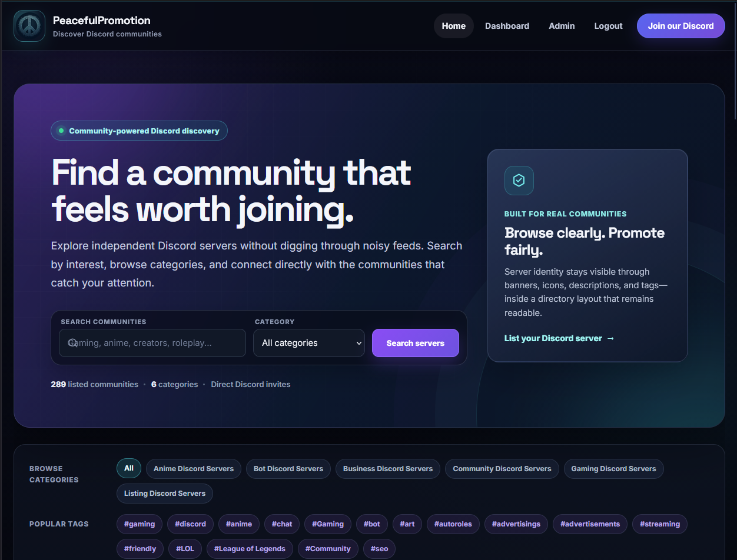
Task: Select the #advertisings tag
Action: [516, 524]
